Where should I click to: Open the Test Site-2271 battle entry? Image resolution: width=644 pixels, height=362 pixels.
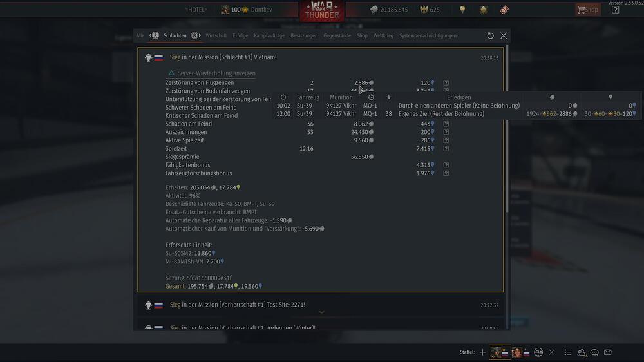(321, 305)
